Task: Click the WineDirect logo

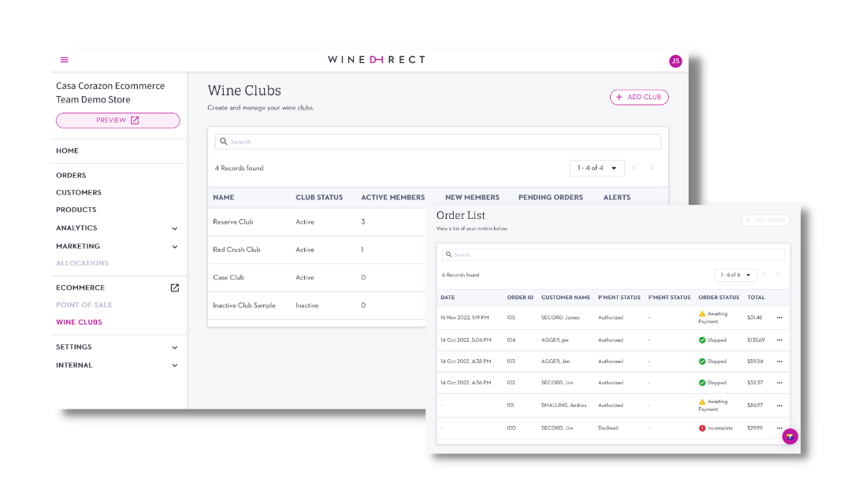Action: (376, 60)
